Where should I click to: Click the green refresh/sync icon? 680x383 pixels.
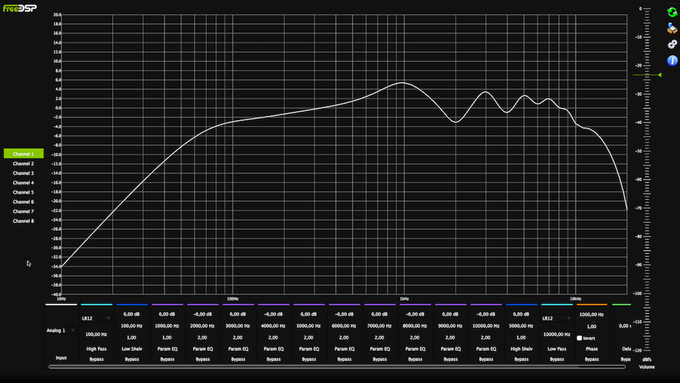672,13
